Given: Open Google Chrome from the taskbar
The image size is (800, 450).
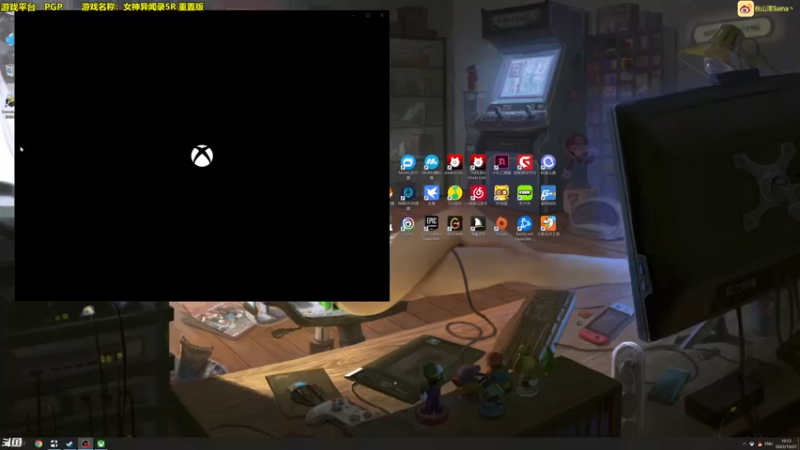Looking at the screenshot, I should tap(38, 443).
